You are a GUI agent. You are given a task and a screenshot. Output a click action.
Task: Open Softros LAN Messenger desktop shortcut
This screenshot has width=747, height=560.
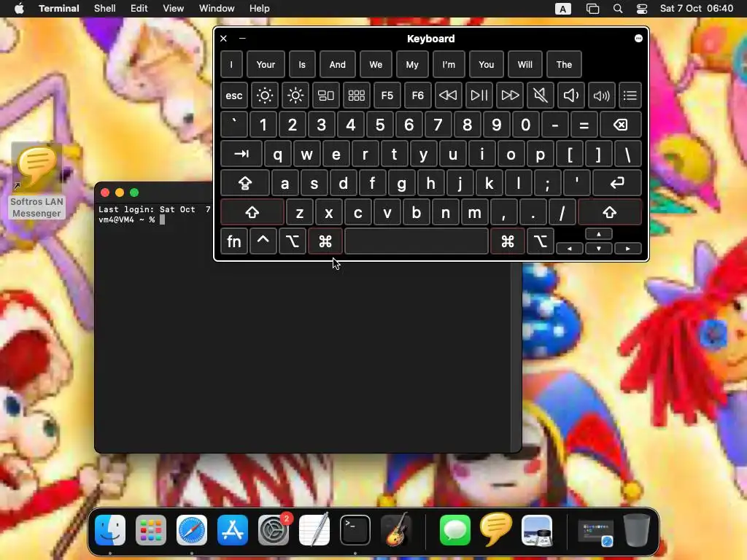36,181
